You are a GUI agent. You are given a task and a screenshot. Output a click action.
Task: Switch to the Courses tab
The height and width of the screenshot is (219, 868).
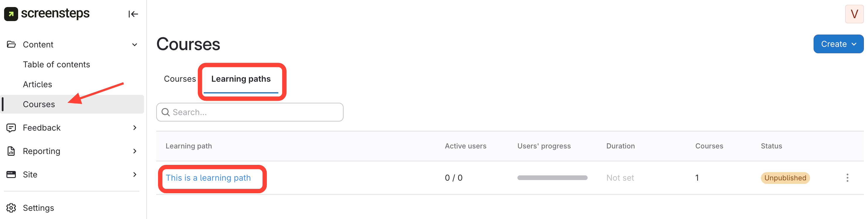[x=180, y=79]
